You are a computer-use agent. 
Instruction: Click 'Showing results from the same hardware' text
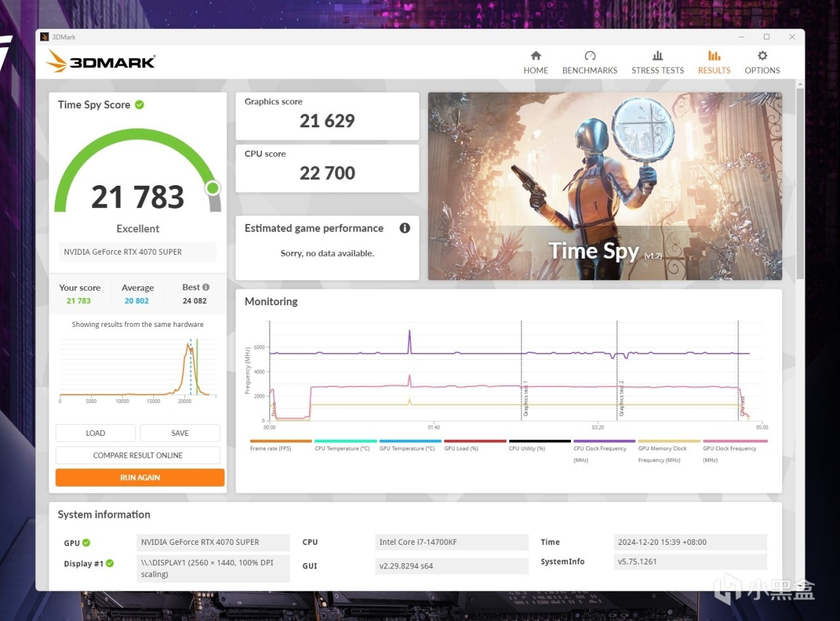[x=138, y=324]
